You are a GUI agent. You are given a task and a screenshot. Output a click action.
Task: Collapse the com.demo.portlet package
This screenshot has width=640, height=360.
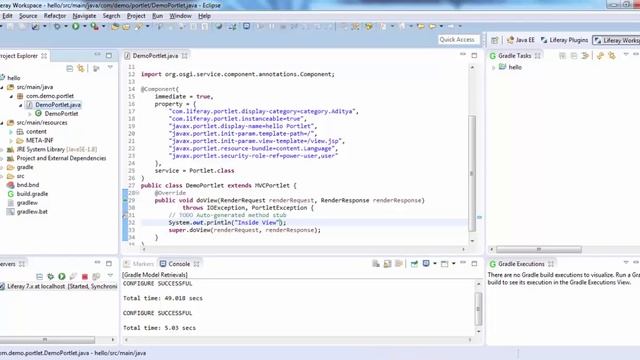click(x=11, y=96)
